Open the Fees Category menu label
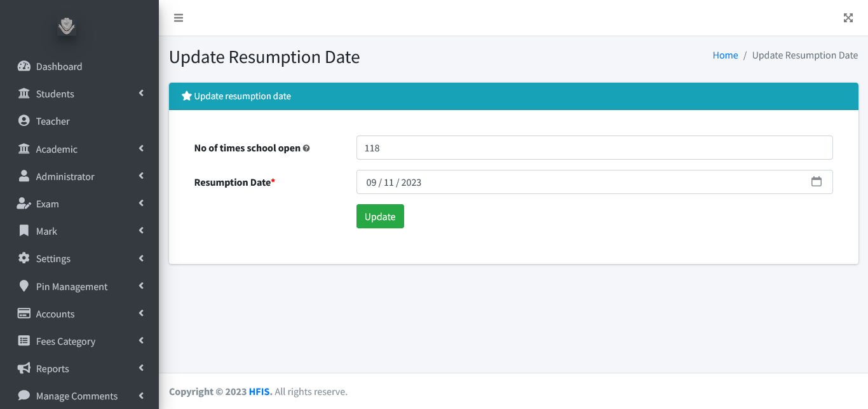 coord(65,341)
